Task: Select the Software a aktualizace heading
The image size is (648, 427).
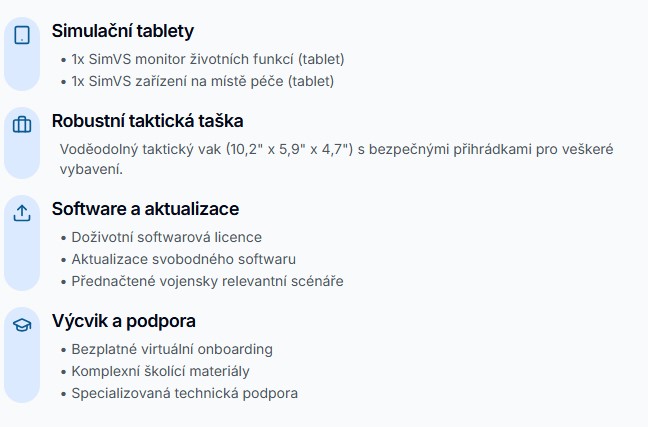Action: pos(145,209)
